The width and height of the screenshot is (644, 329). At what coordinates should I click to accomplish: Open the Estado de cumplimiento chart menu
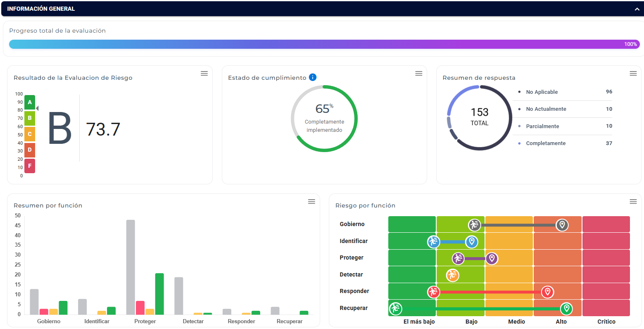418,74
